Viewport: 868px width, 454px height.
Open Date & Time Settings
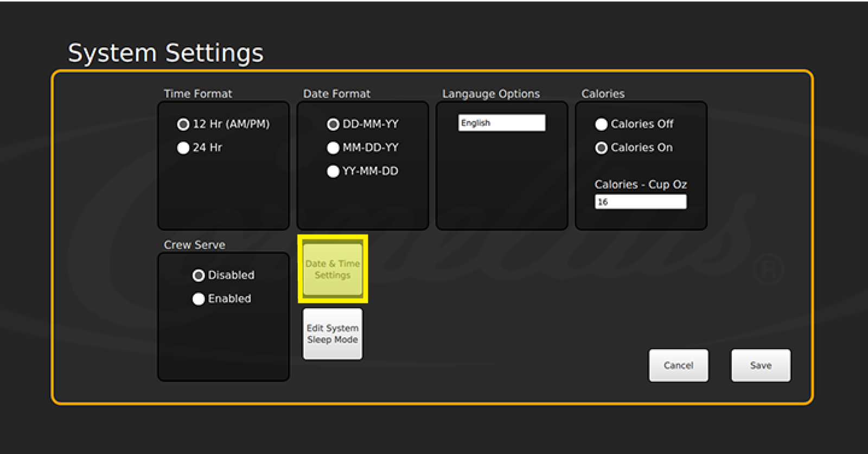click(333, 269)
